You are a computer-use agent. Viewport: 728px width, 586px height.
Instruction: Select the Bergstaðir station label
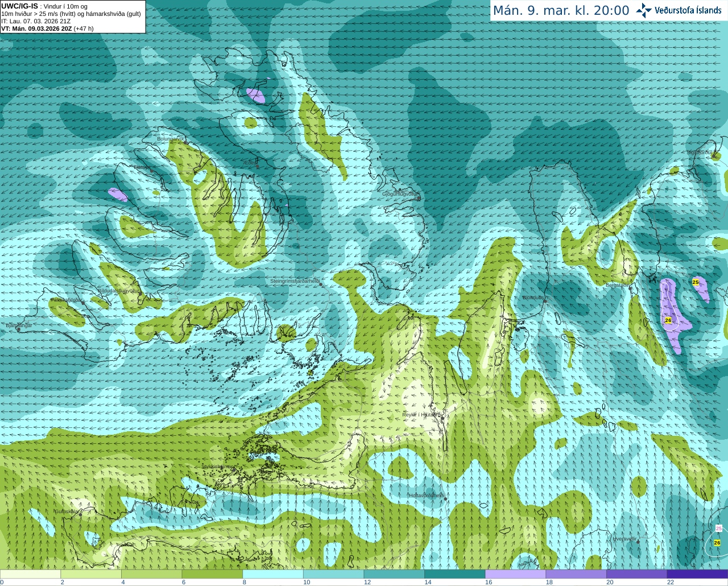[617, 285]
